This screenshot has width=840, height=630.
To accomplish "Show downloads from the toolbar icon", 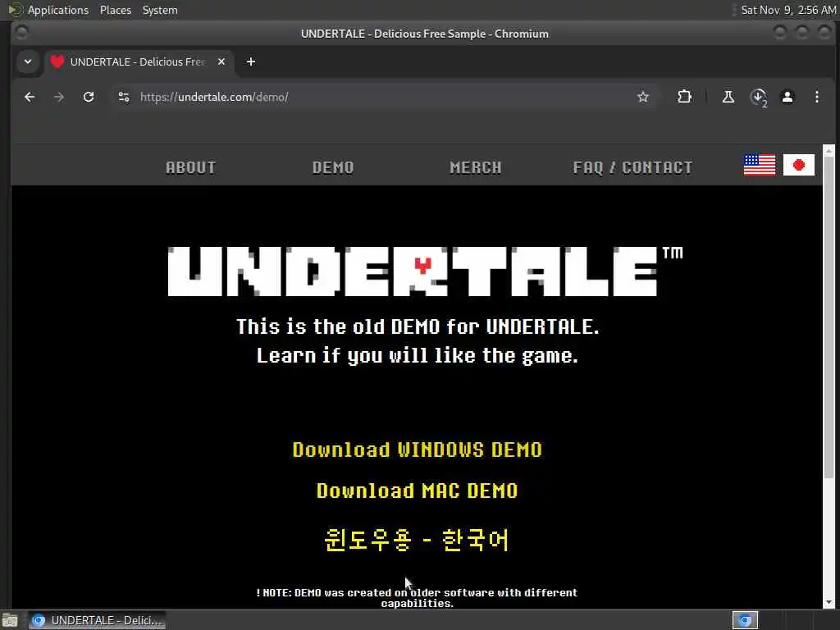I will click(758, 98).
